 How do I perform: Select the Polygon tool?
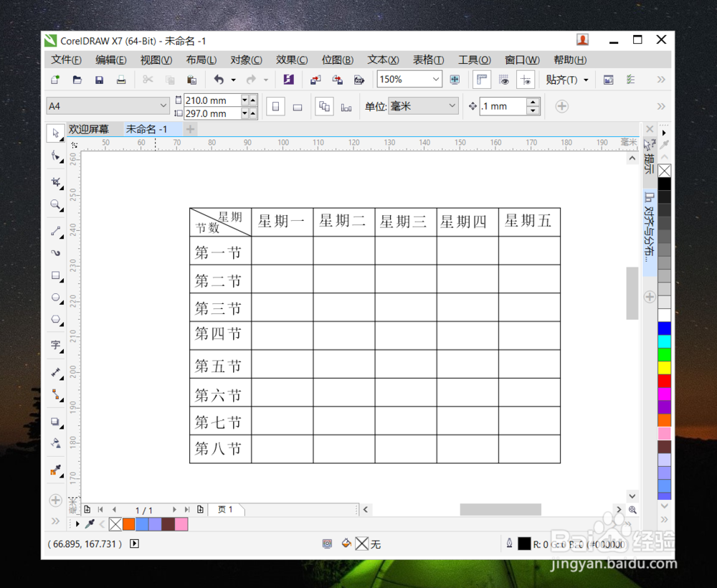click(55, 319)
